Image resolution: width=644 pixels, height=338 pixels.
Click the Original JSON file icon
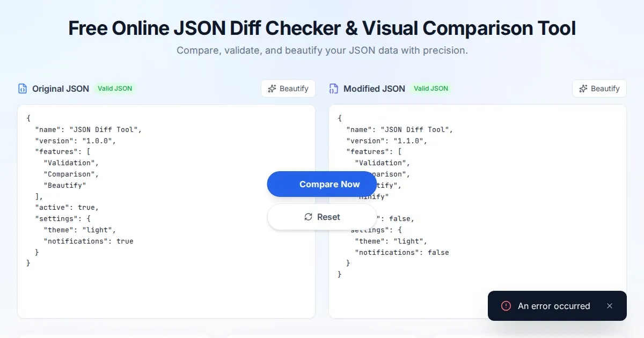(x=23, y=89)
